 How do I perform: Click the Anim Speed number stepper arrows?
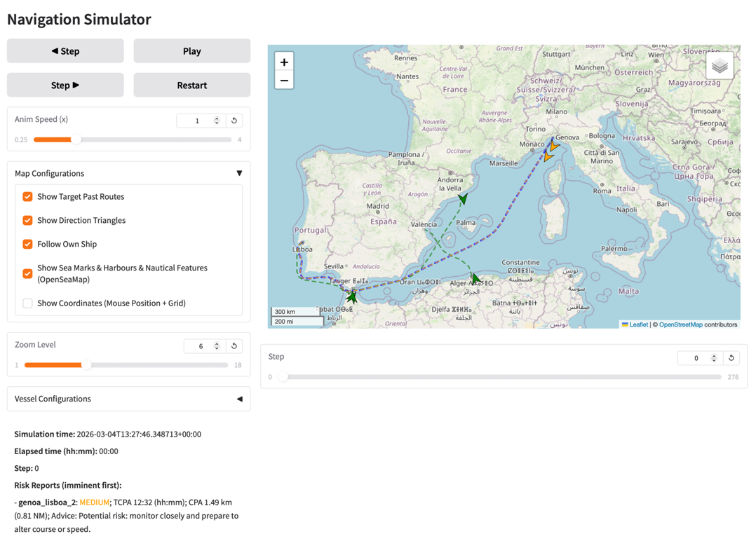click(x=217, y=121)
